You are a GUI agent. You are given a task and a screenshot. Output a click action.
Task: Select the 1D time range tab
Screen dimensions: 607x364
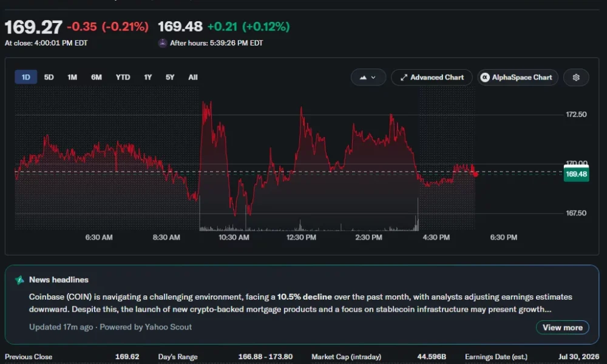(26, 77)
